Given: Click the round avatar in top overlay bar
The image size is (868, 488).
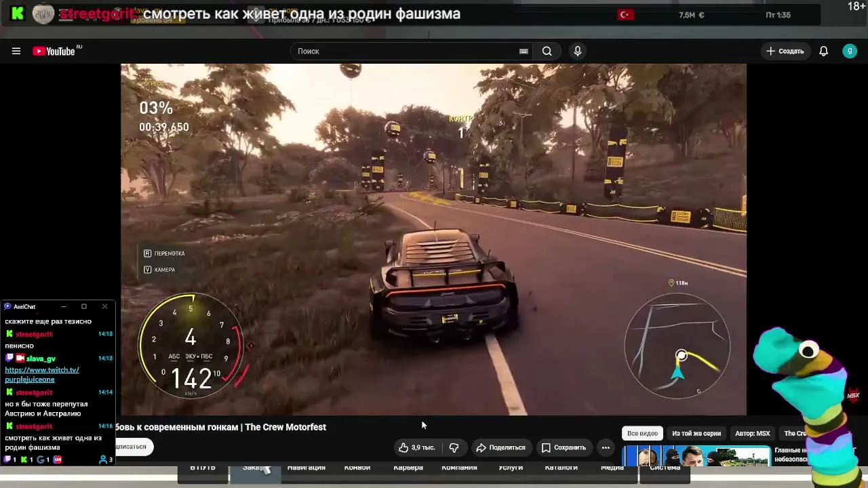Looking at the screenshot, I should point(43,14).
